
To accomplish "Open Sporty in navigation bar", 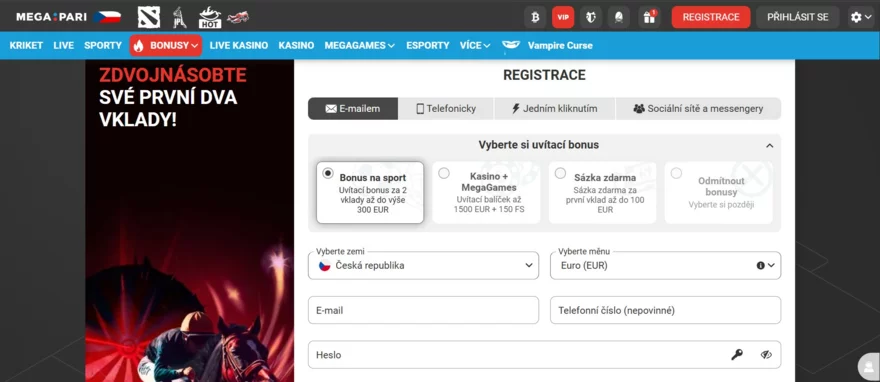I will click(x=103, y=45).
